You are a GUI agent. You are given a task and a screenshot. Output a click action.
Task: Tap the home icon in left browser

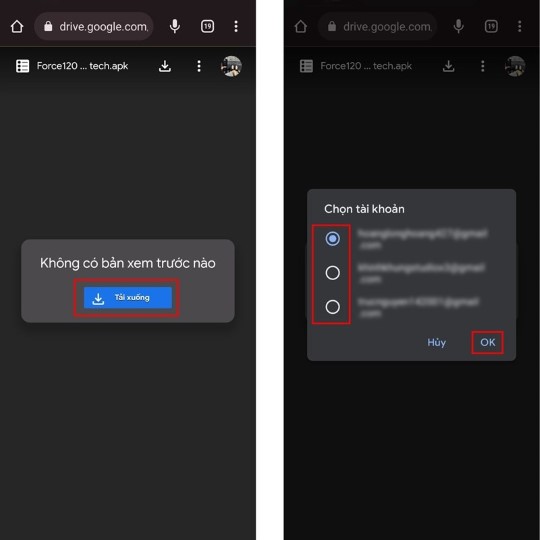click(x=17, y=27)
